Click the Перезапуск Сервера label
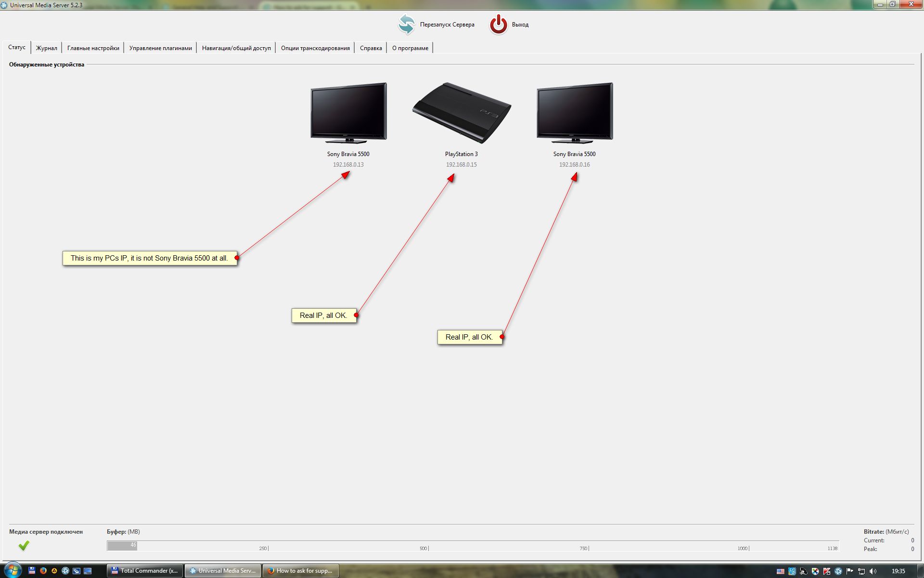The width and height of the screenshot is (924, 578). [447, 25]
